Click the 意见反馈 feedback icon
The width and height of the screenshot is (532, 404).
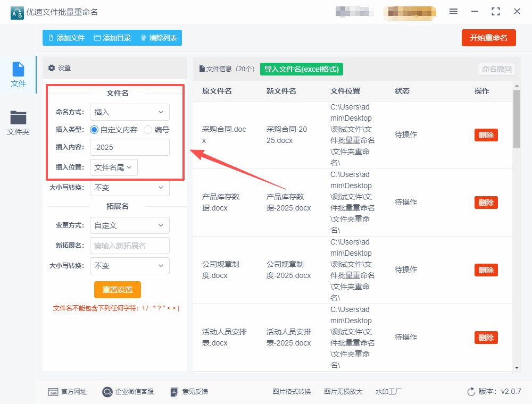point(174,392)
